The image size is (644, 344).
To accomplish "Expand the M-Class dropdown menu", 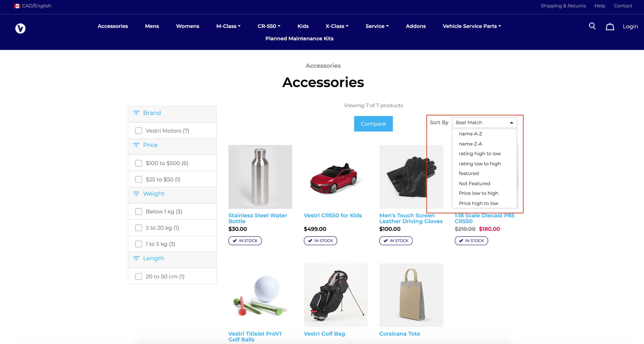I will 228,26.
